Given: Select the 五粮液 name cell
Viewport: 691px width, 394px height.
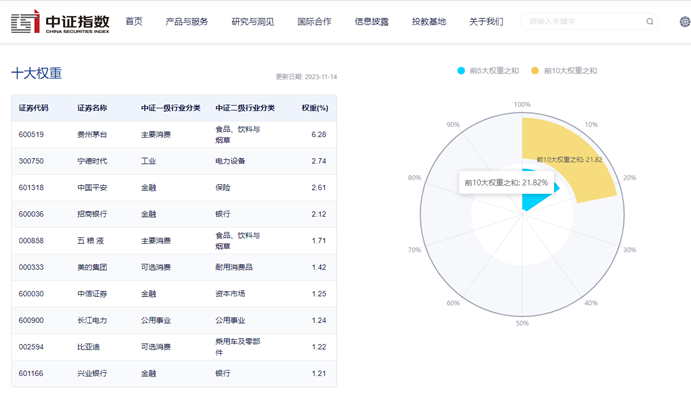Looking at the screenshot, I should 91,241.
